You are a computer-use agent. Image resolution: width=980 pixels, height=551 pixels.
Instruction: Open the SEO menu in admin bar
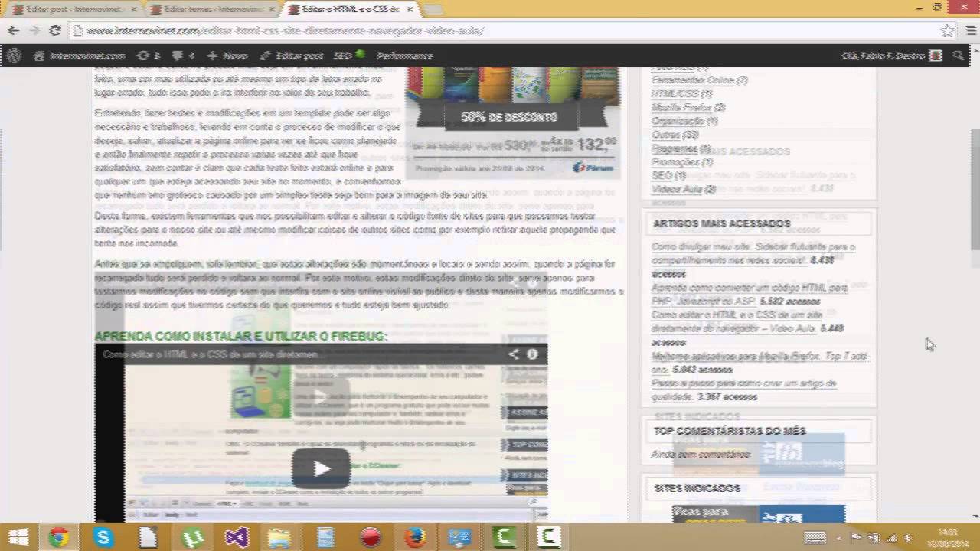pos(348,56)
